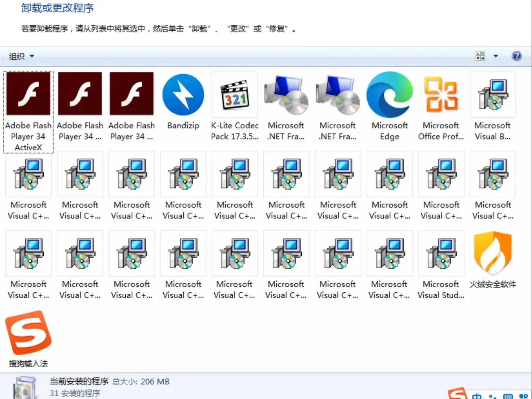
Task: Select Microsoft Visual Basic program icon
Action: 492,94
